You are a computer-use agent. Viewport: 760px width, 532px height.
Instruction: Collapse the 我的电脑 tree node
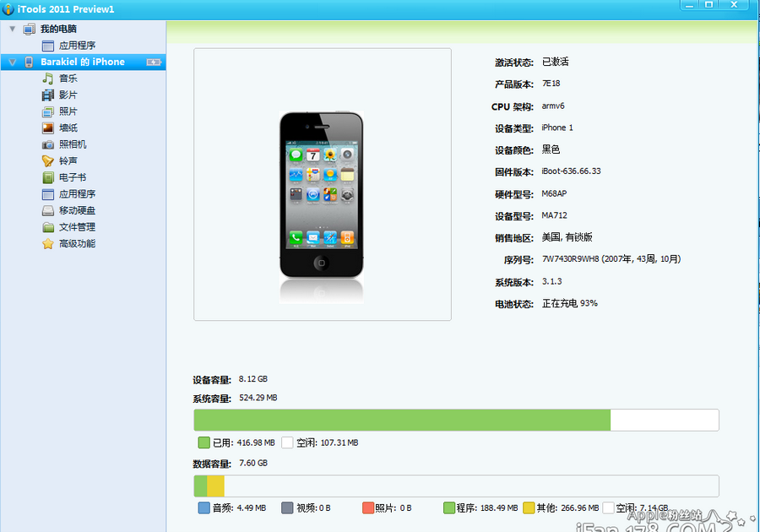[13, 29]
